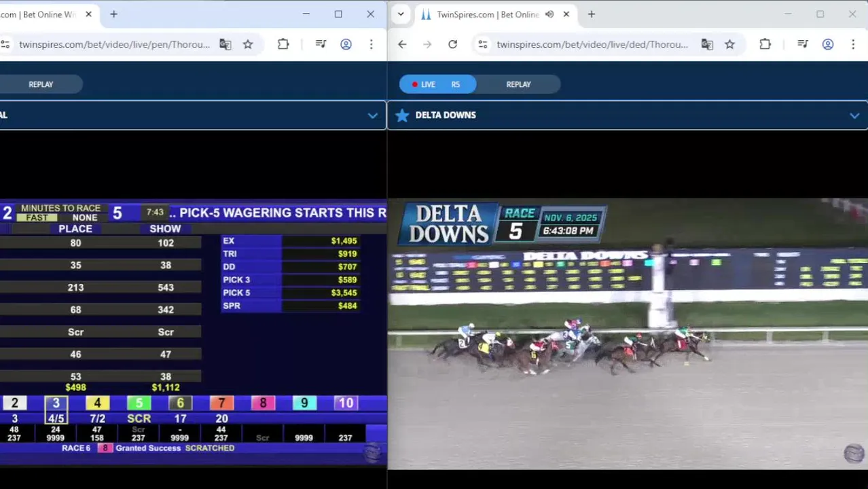Screen dimensions: 868x489
Task: Click the 7:43 countdown clock
Action: 155,213
